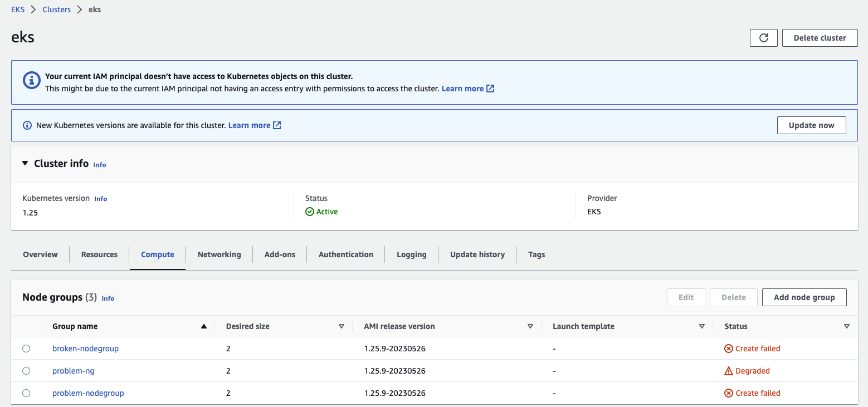Click the sort arrow on Group name column
This screenshot has height=407, width=868.
click(x=203, y=326)
